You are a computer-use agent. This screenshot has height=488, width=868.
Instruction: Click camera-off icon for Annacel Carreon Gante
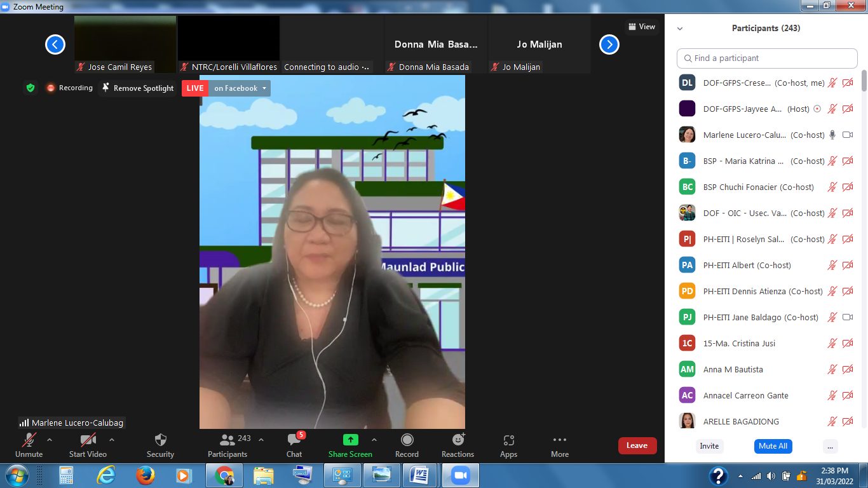pos(848,395)
